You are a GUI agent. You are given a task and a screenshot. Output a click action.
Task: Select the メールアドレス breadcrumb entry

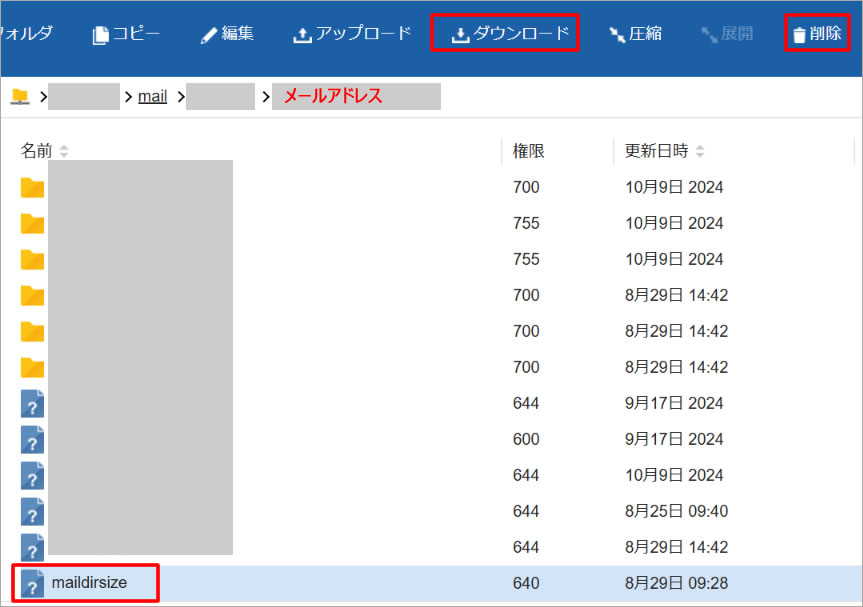coord(356,96)
